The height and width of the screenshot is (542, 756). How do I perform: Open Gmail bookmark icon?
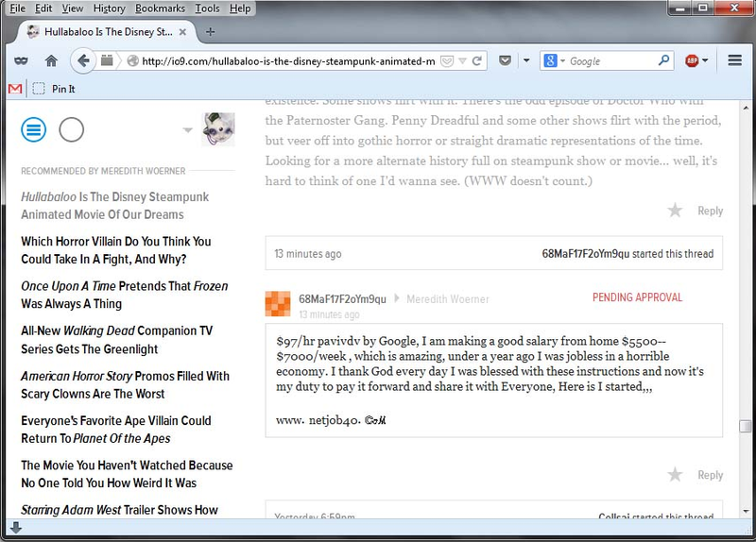[x=15, y=89]
